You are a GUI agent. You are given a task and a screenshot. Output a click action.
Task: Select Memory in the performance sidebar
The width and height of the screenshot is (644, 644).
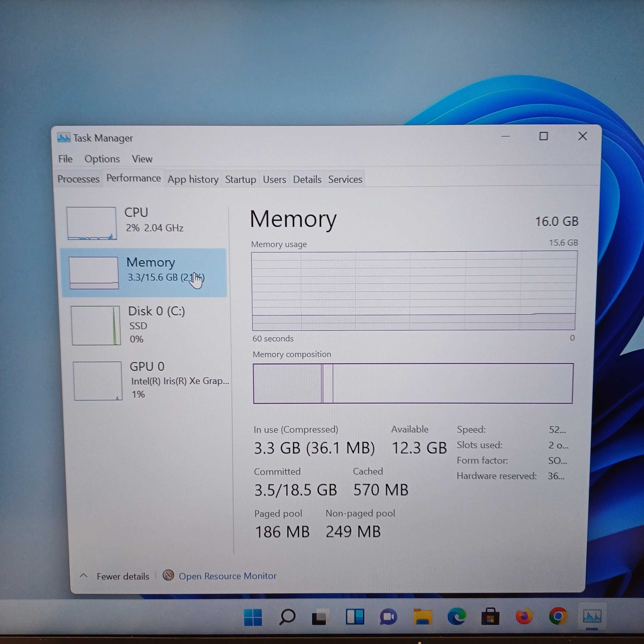coord(144,272)
